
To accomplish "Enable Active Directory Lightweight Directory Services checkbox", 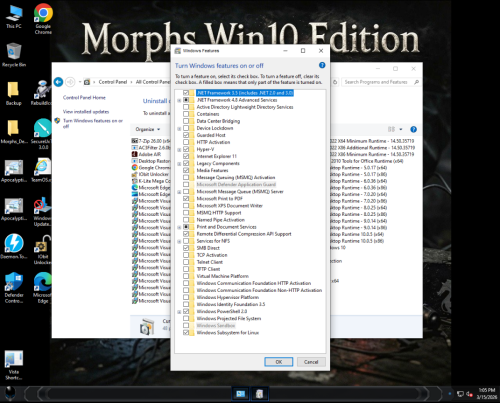I will click(186, 107).
